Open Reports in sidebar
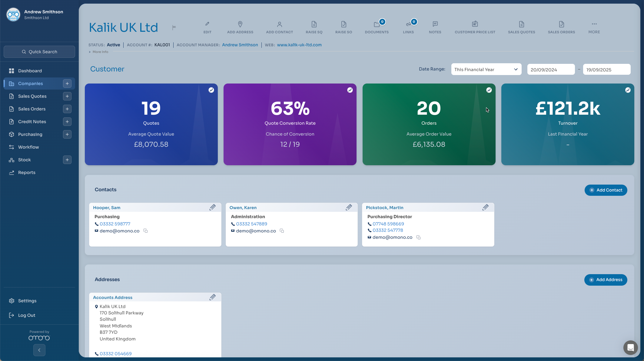 pos(39,172)
